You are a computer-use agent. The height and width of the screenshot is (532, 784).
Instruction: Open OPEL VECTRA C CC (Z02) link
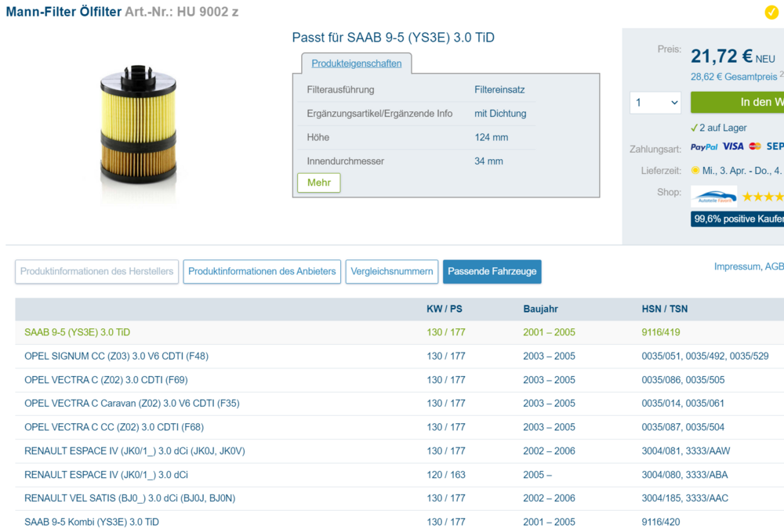114,427
